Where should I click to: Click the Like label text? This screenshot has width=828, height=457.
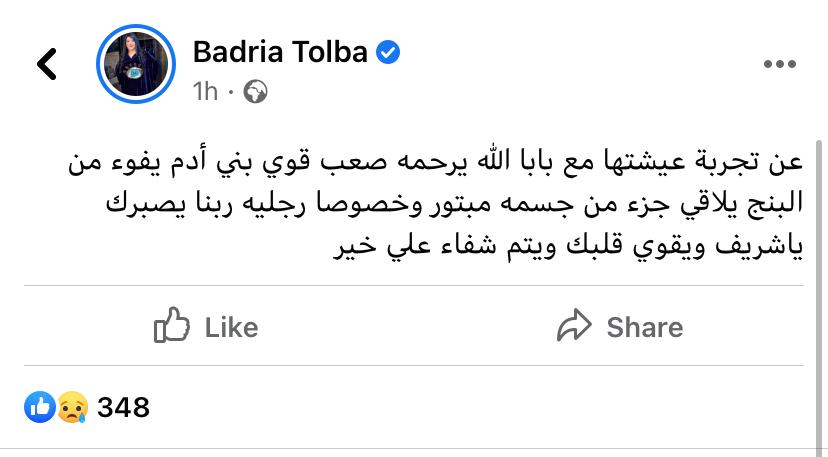[x=231, y=328]
